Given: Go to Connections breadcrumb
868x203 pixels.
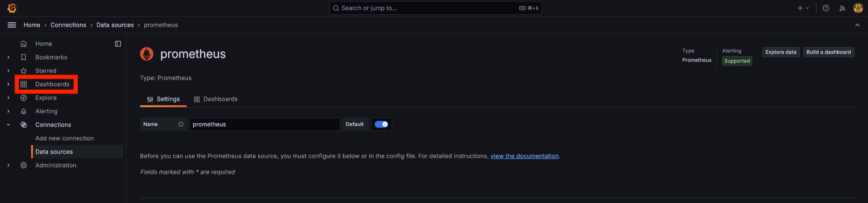Looking at the screenshot, I should pyautogui.click(x=68, y=25).
